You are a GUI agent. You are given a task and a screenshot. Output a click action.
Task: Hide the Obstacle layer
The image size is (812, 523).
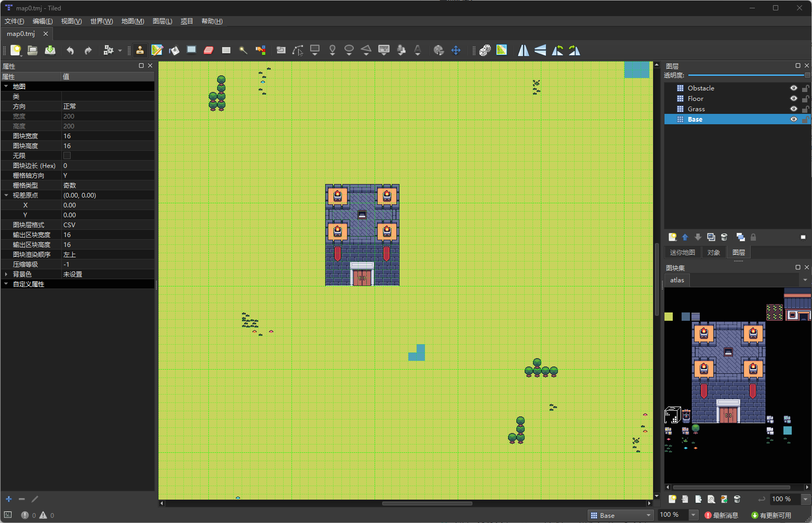(793, 88)
